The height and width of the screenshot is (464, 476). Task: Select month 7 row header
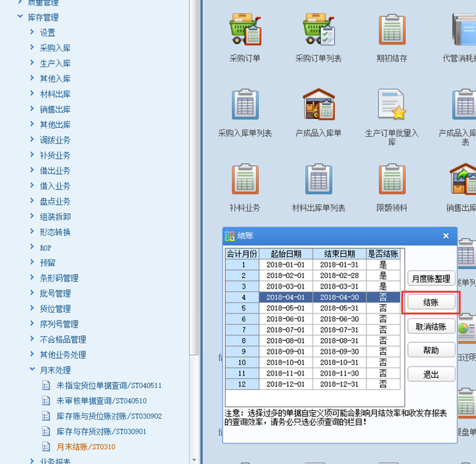point(242,330)
